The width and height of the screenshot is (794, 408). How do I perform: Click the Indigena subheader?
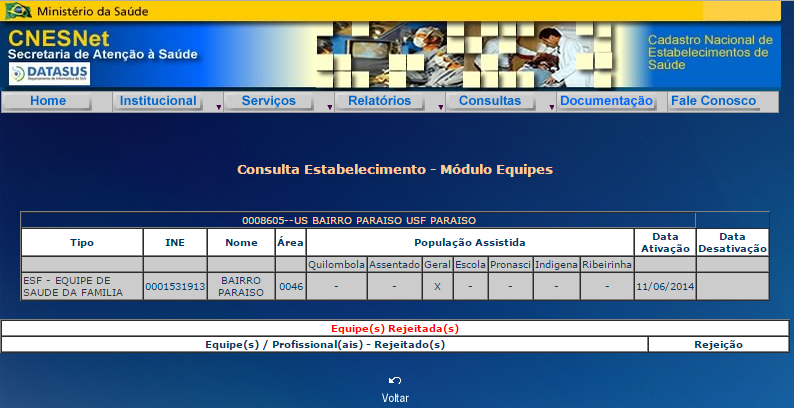[556, 264]
